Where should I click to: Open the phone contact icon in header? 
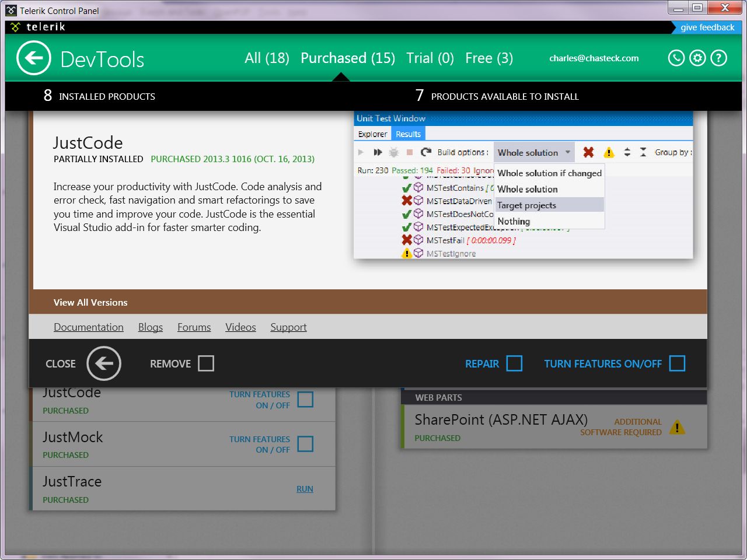click(x=676, y=58)
